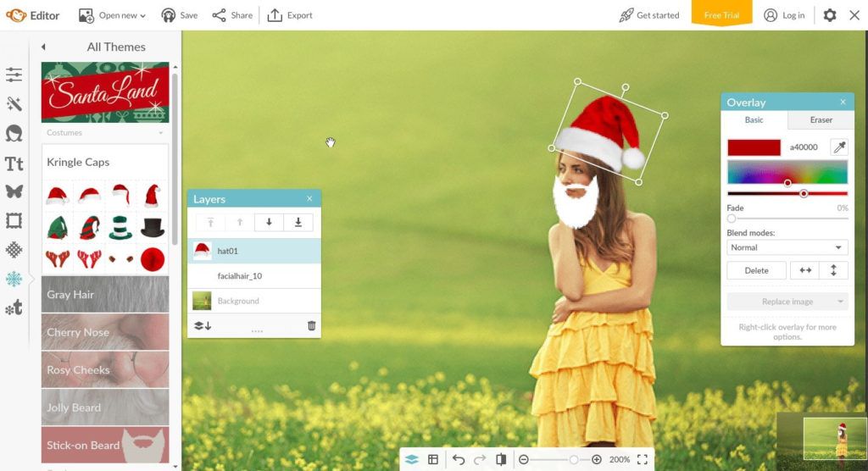Click the red overlay color swatch
The image size is (868, 471).
[754, 147]
